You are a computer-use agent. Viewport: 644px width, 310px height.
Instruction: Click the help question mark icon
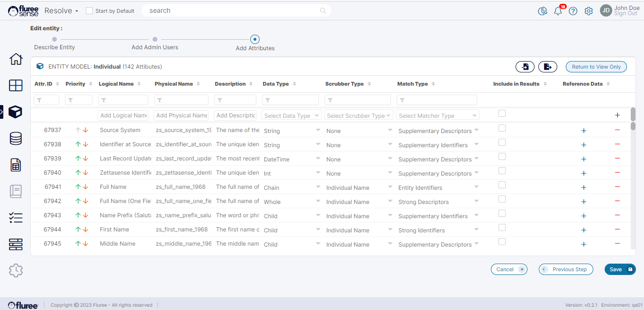573,11
